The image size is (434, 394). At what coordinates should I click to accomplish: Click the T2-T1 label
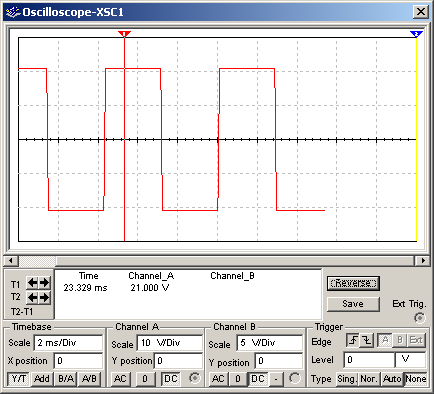(22, 312)
